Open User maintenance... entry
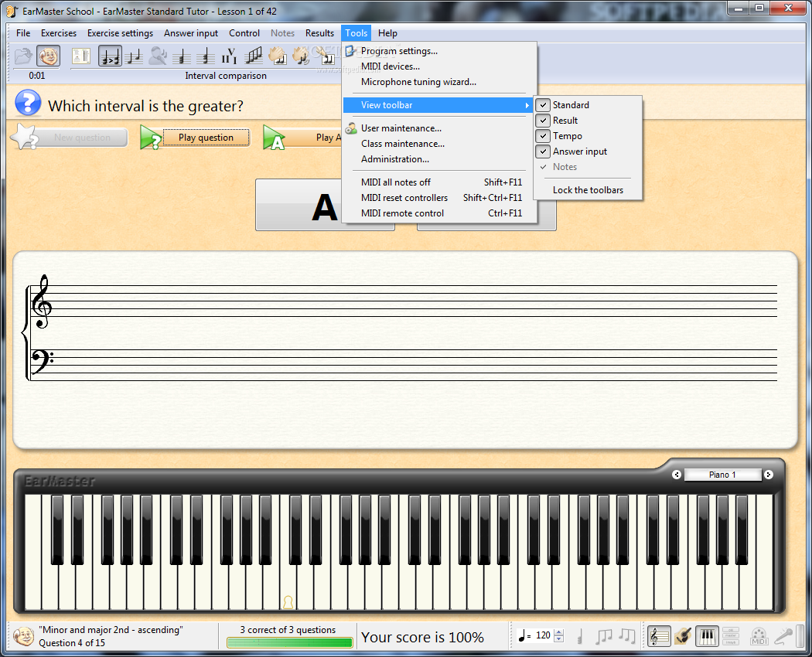This screenshot has height=657, width=812. tap(439, 128)
